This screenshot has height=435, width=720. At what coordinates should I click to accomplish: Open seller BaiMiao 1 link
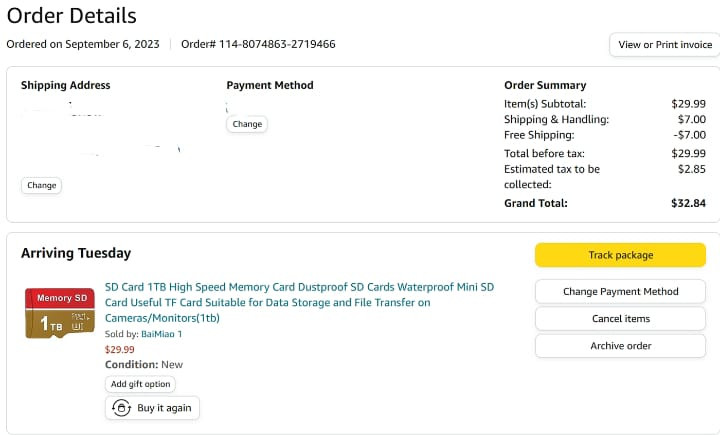point(161,334)
